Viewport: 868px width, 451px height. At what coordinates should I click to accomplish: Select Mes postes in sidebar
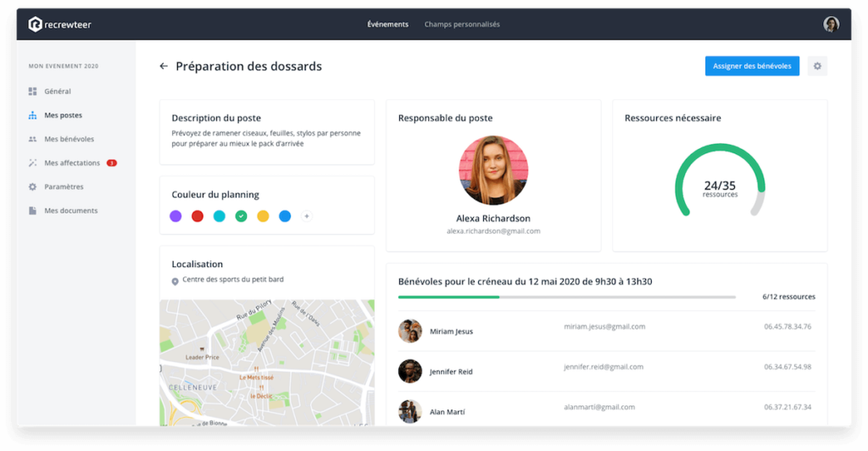point(63,115)
